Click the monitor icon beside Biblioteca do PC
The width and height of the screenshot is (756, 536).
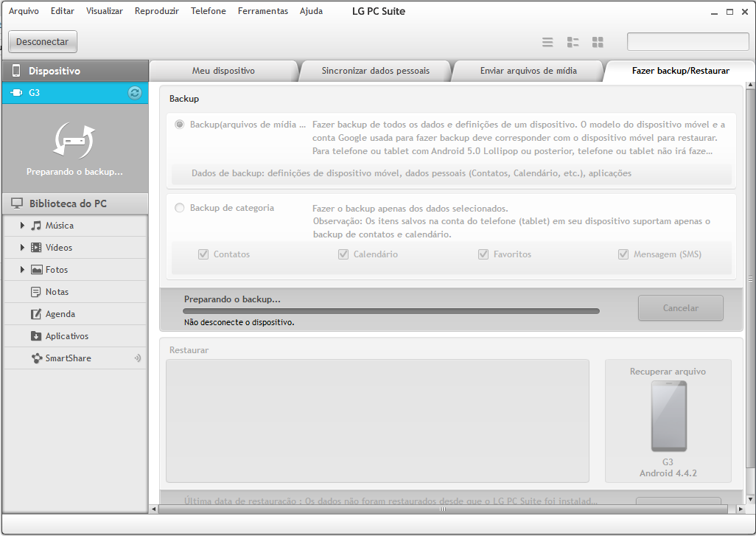point(17,203)
